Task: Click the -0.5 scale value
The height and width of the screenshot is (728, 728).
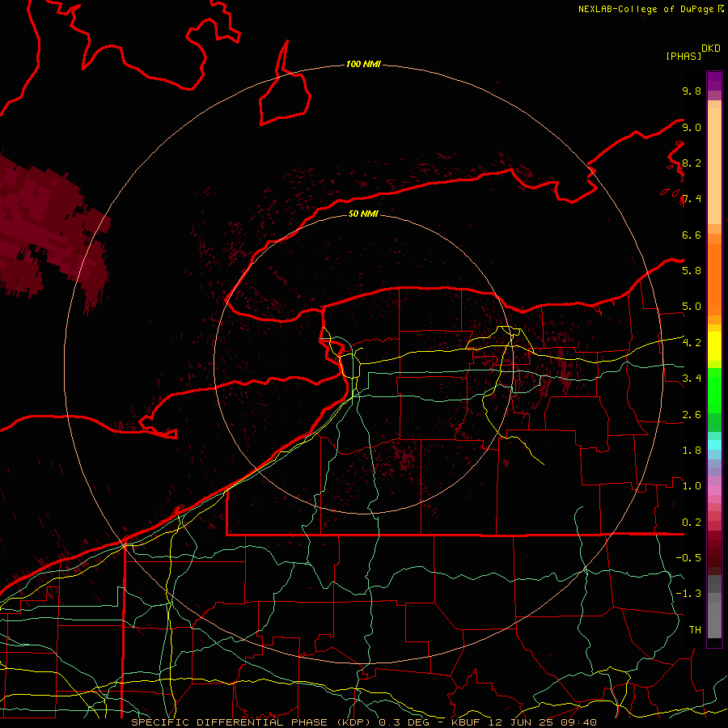Action: (x=688, y=558)
